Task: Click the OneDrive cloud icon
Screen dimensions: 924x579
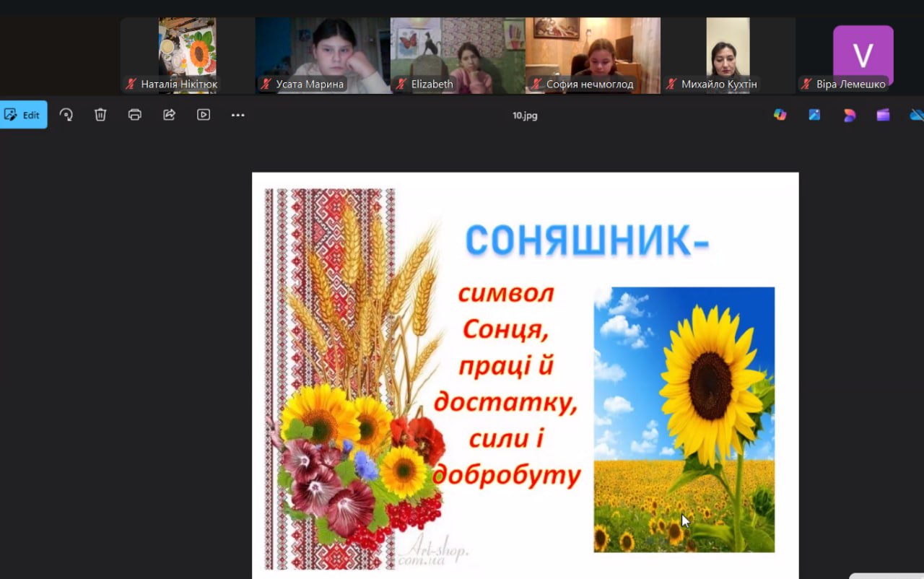Action: [x=917, y=115]
